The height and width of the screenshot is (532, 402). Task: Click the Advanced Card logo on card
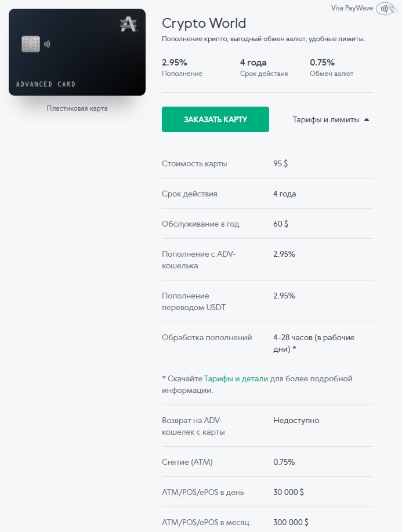click(x=129, y=25)
